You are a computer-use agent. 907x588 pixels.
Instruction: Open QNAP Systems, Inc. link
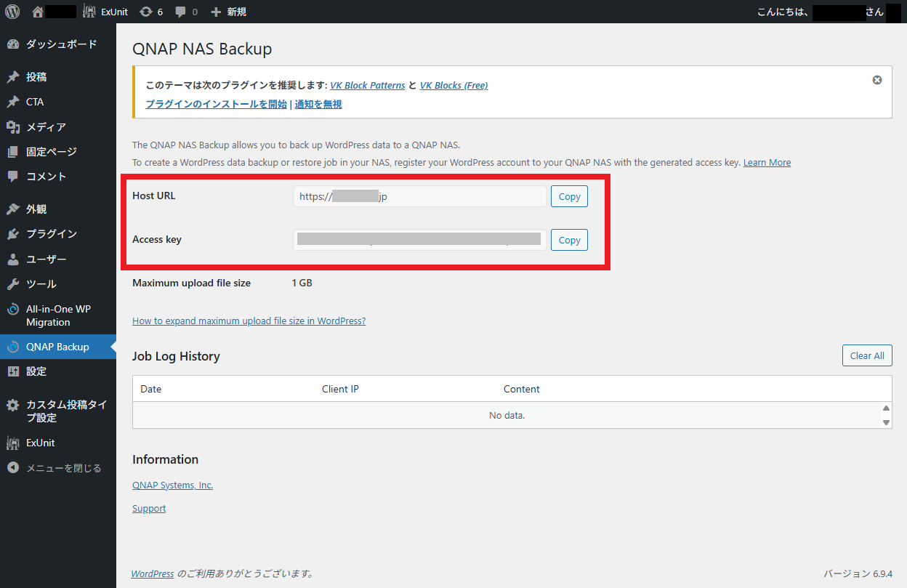click(x=172, y=486)
